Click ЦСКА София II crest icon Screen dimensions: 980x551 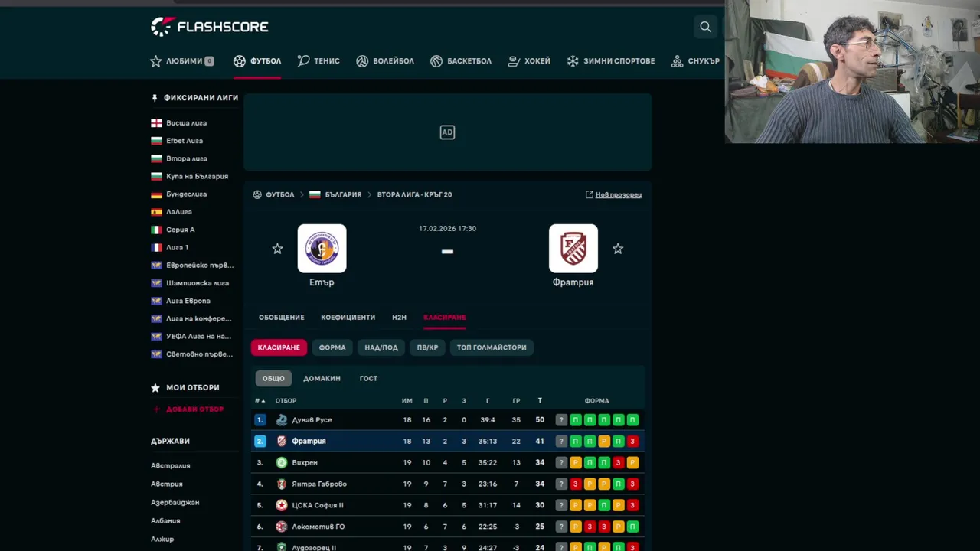[x=282, y=505]
